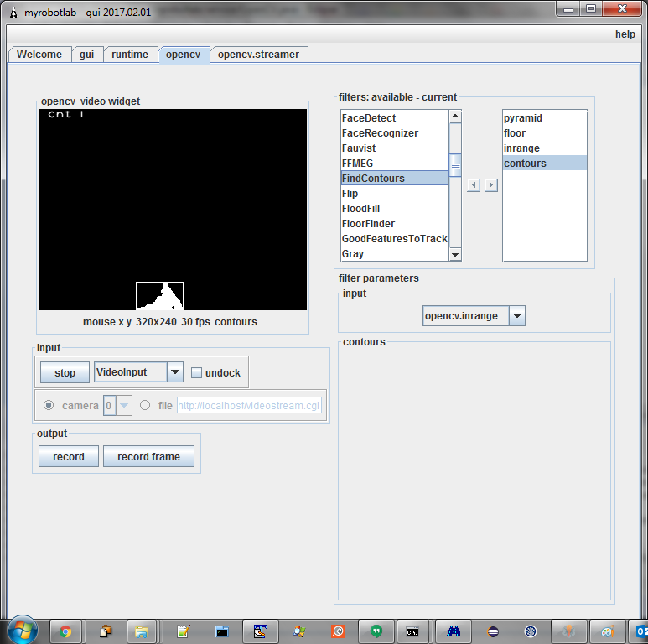Select Flip in available filters
Viewport: 648px width, 644px height.
pos(395,194)
